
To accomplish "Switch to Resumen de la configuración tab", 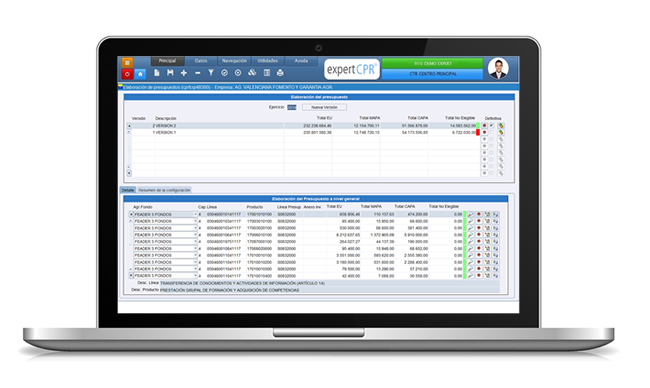I will [x=164, y=190].
